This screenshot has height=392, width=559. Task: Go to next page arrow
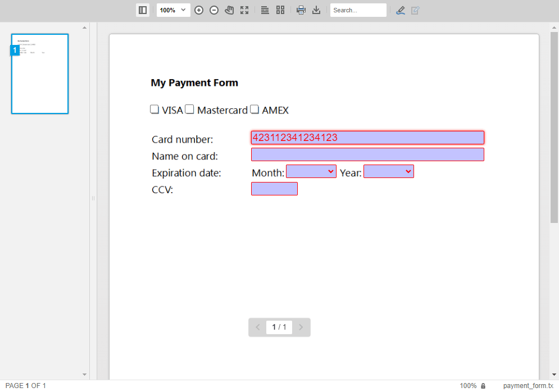pos(301,327)
